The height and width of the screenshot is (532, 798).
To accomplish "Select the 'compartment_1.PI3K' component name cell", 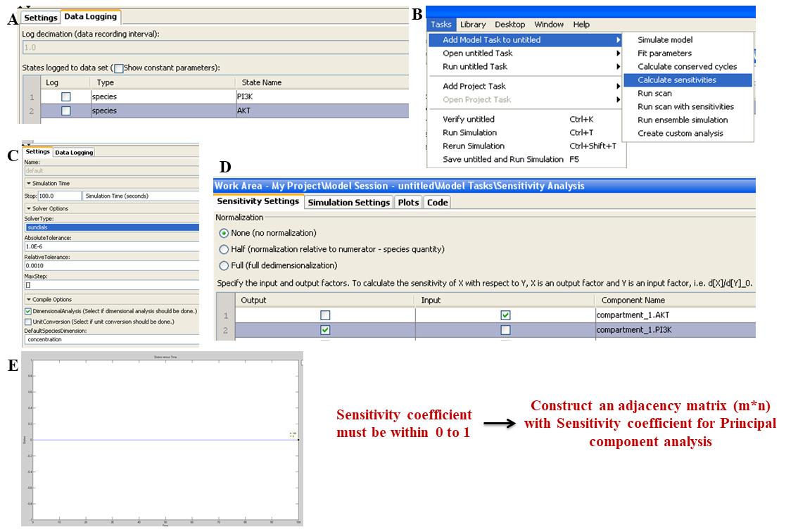I will click(x=676, y=330).
